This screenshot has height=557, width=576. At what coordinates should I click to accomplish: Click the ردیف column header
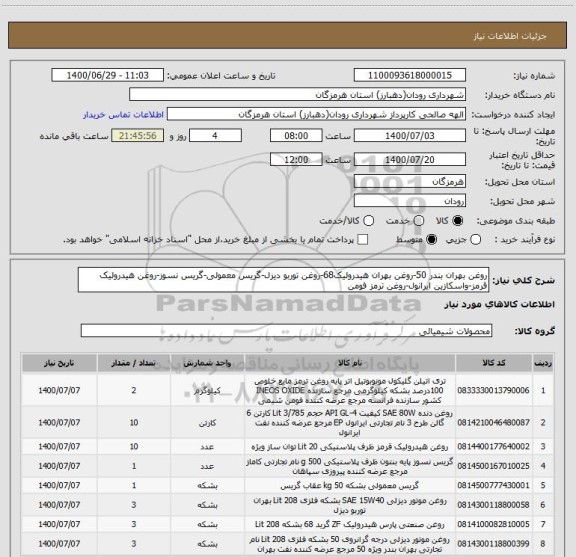coord(543,363)
